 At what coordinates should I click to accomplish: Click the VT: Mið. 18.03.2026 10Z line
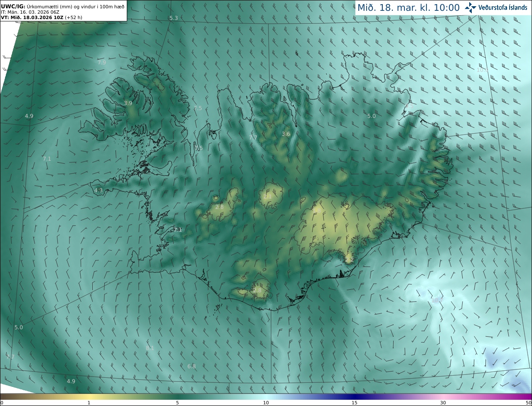41,17
